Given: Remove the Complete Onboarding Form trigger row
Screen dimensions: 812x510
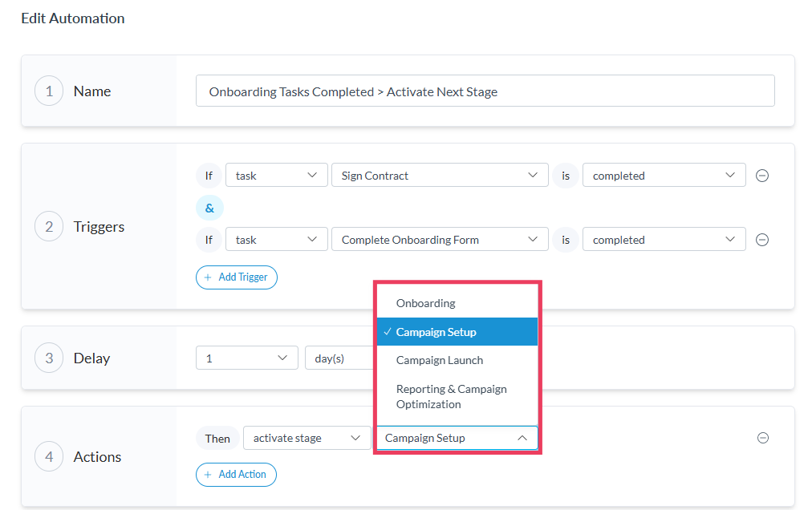Looking at the screenshot, I should 761,240.
